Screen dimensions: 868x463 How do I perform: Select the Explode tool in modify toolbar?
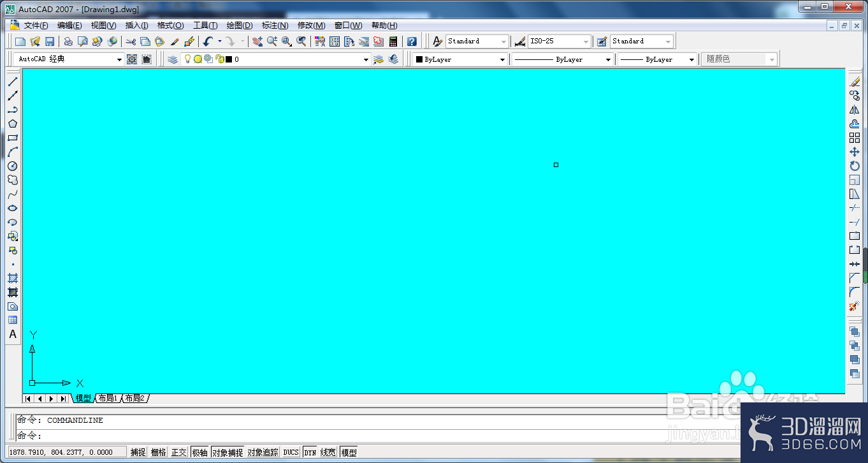(855, 306)
